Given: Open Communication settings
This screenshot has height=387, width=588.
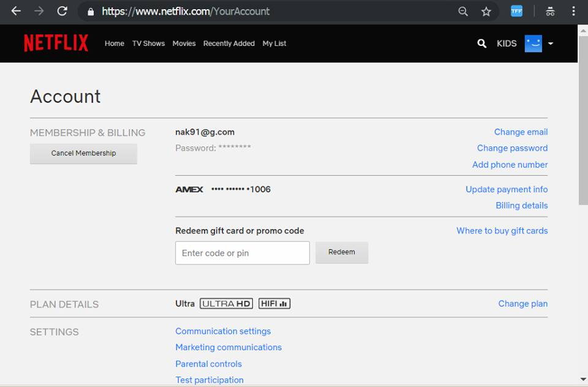Looking at the screenshot, I should click(223, 331).
